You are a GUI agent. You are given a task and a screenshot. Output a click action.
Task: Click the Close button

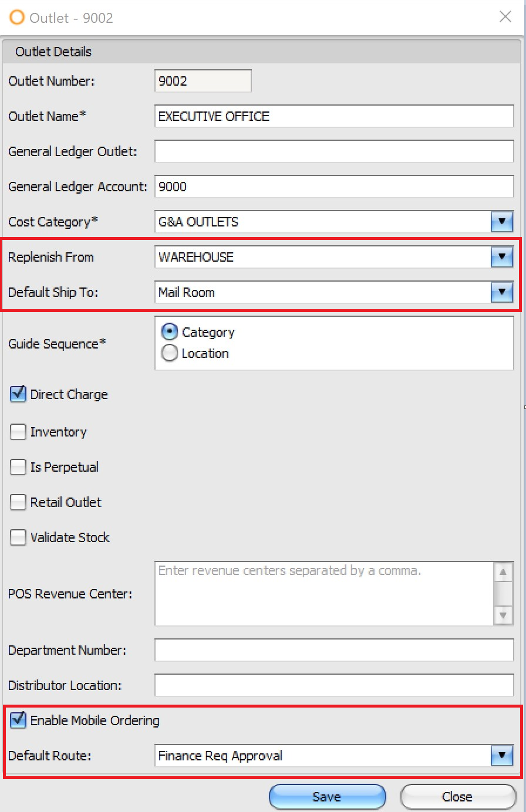(x=458, y=796)
